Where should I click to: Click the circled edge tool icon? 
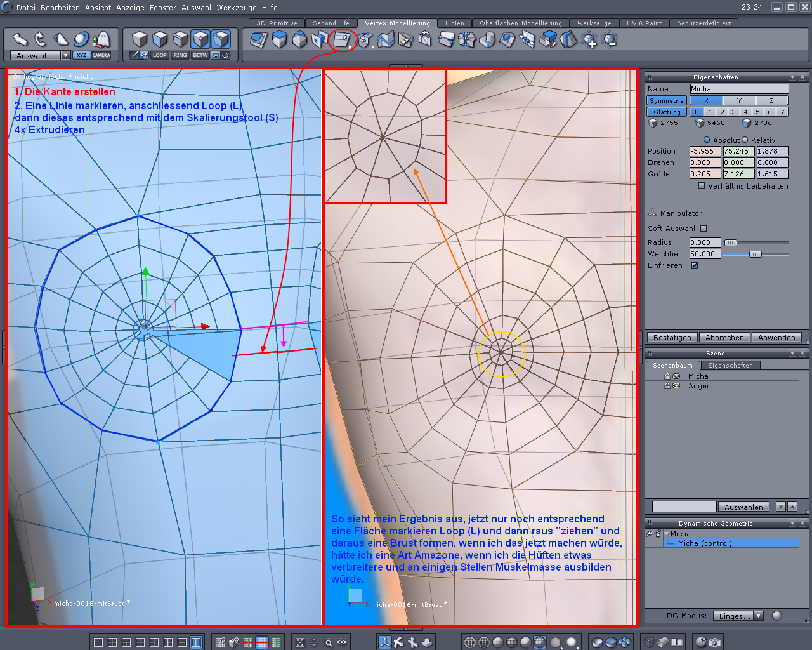pos(342,40)
